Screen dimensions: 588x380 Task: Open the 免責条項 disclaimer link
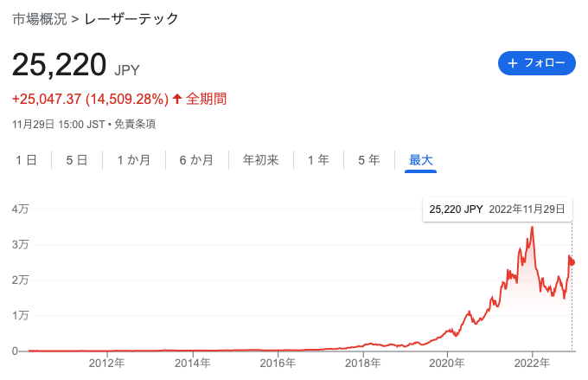(135, 125)
